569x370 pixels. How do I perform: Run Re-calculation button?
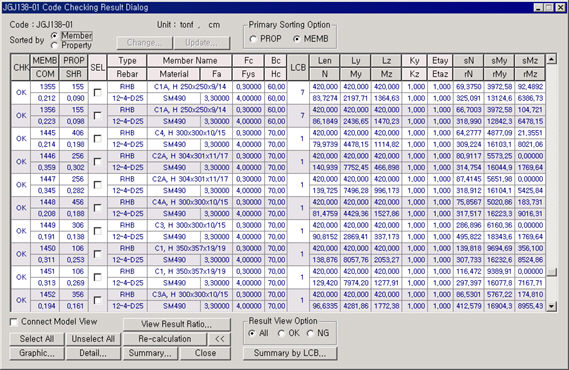coord(165,339)
